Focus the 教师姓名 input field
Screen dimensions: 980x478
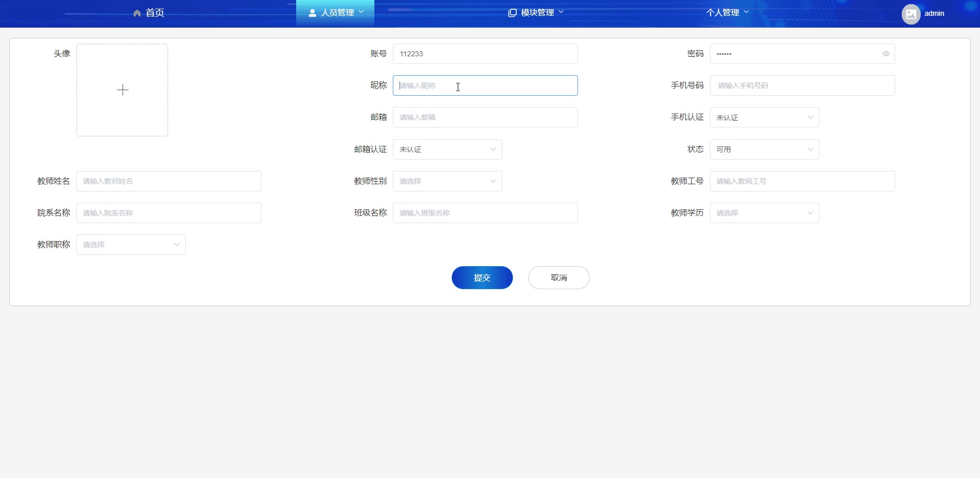168,181
